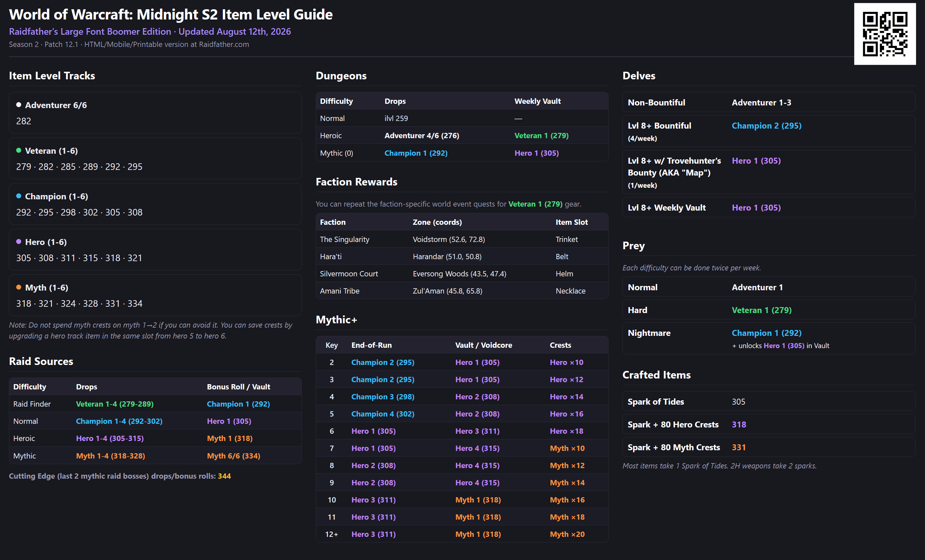The image size is (925, 560).
Task: Click the Nightmare prey difficulty label
Action: click(649, 333)
